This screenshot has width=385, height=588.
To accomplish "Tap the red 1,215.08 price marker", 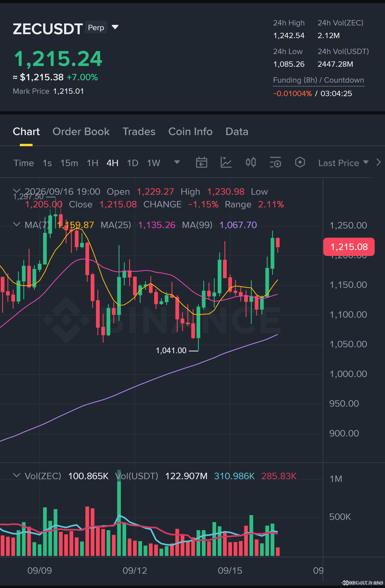I will pyautogui.click(x=349, y=247).
